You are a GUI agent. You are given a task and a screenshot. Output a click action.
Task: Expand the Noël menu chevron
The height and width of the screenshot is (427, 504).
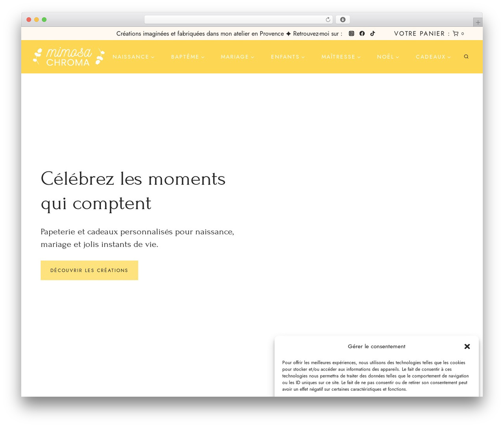397,57
